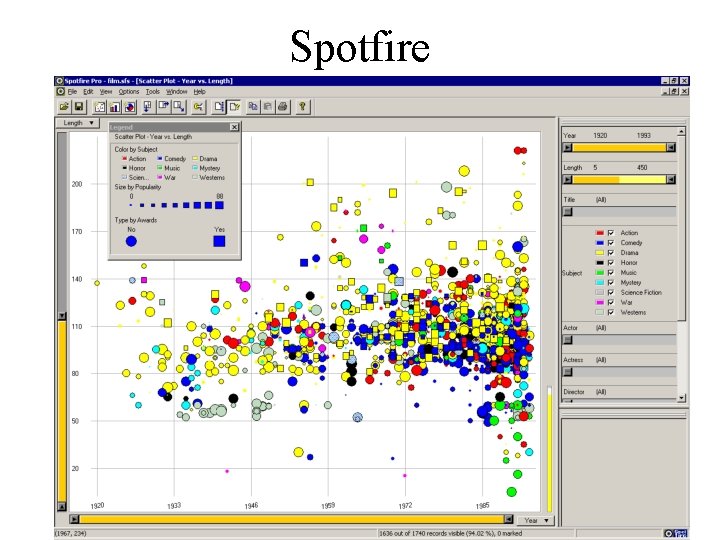The height and width of the screenshot is (540, 720).
Task: Toggle the page-with-question-mark toolbar icon
Action: pyautogui.click(x=235, y=107)
